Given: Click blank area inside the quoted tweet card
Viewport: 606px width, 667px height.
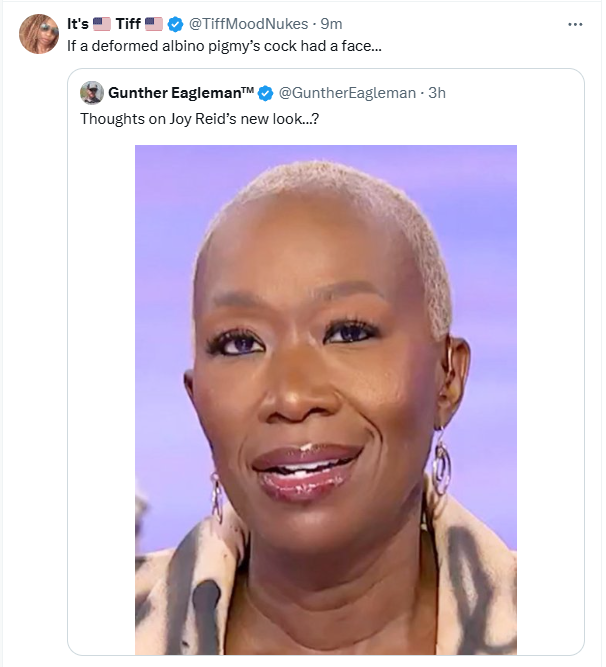Looking at the screenshot, I should (549, 383).
